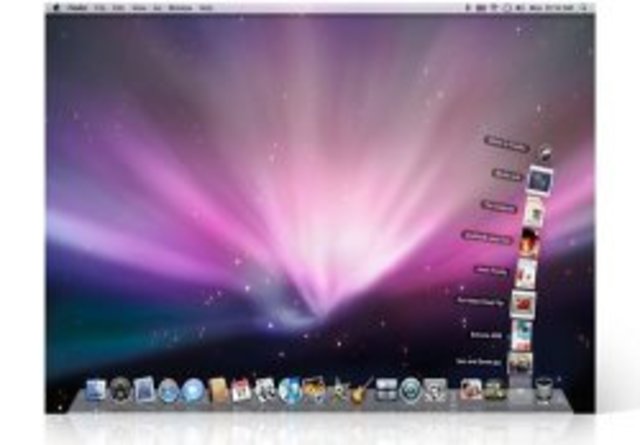Activate Spaces from the dock
Image resolution: width=640 pixels, height=445 pixels.
386,390
